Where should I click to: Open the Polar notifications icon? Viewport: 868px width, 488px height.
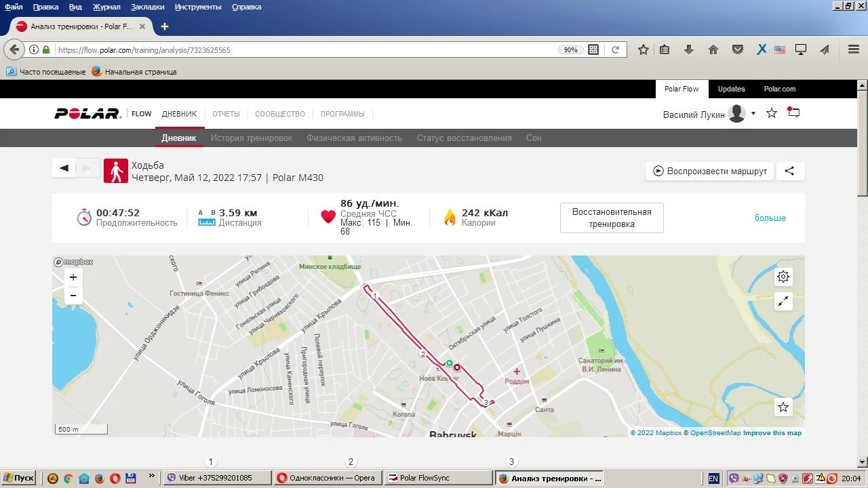(793, 113)
